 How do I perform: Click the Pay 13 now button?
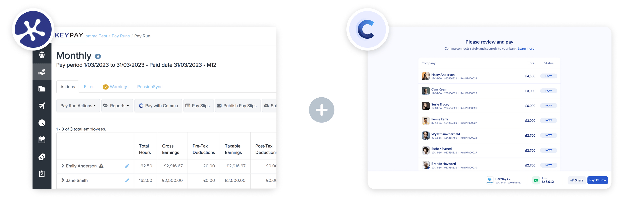tap(598, 180)
